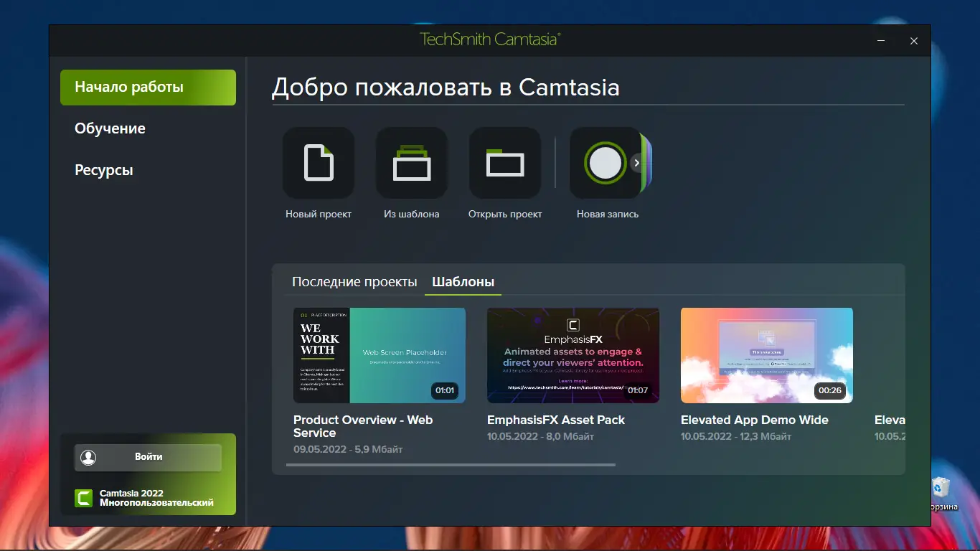This screenshot has height=551, width=980.
Task: Open the Elevated App Demo Wide template
Action: 766,355
